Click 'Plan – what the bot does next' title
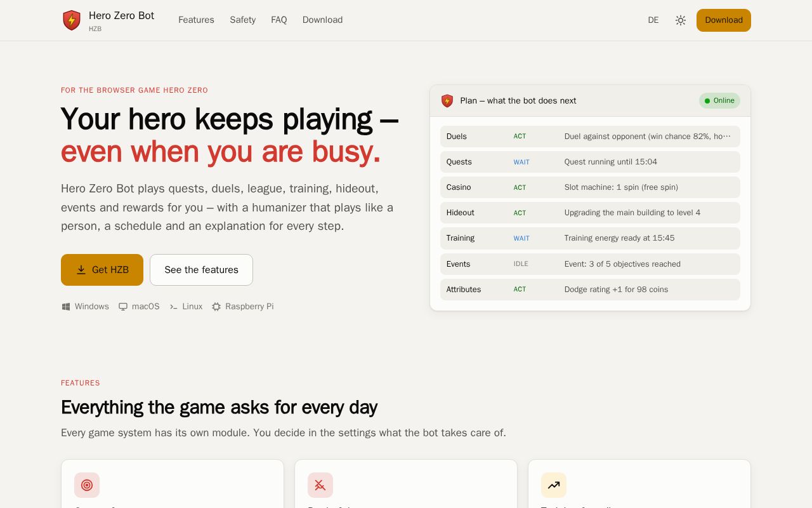The image size is (812, 508). coord(518,101)
